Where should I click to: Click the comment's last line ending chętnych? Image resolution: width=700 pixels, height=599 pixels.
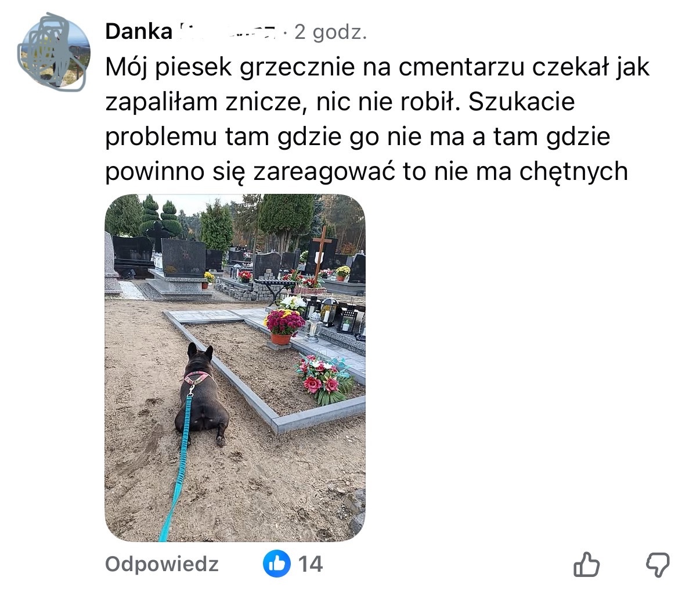pyautogui.click(x=366, y=171)
